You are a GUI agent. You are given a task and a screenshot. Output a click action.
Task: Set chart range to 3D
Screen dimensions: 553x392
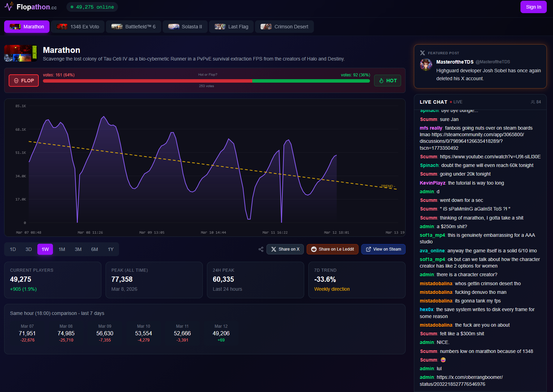(29, 249)
